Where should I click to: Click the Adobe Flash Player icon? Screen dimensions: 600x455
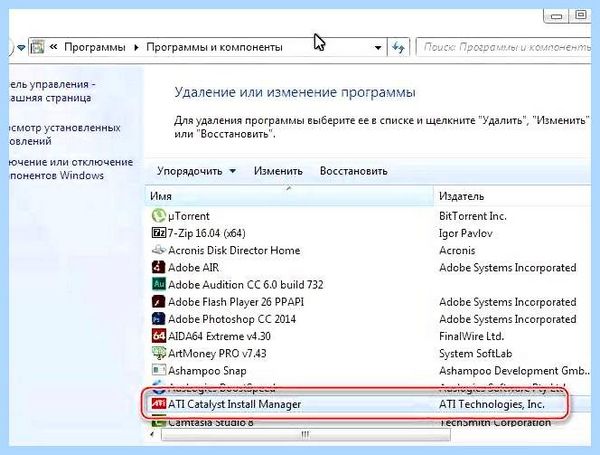[x=158, y=302]
